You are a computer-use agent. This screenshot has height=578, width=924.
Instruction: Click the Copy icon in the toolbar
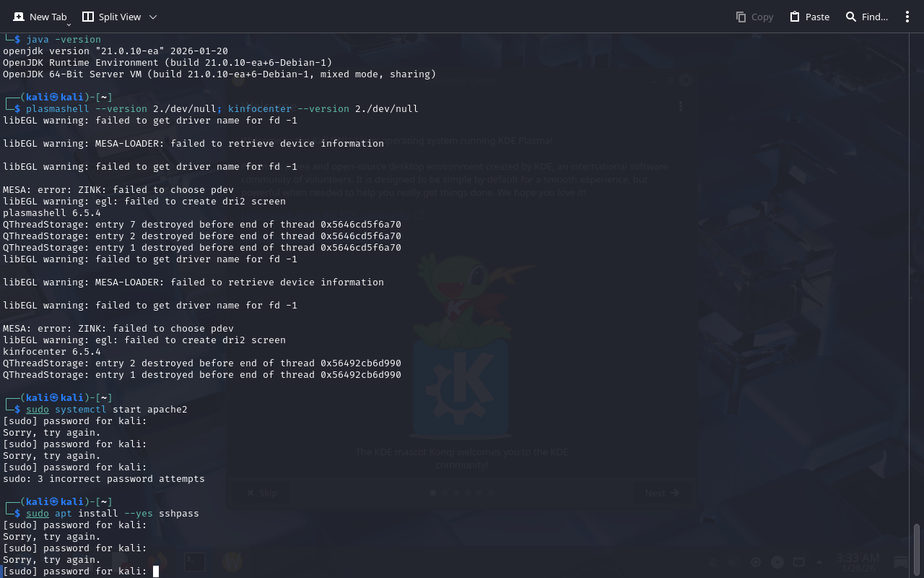741,17
